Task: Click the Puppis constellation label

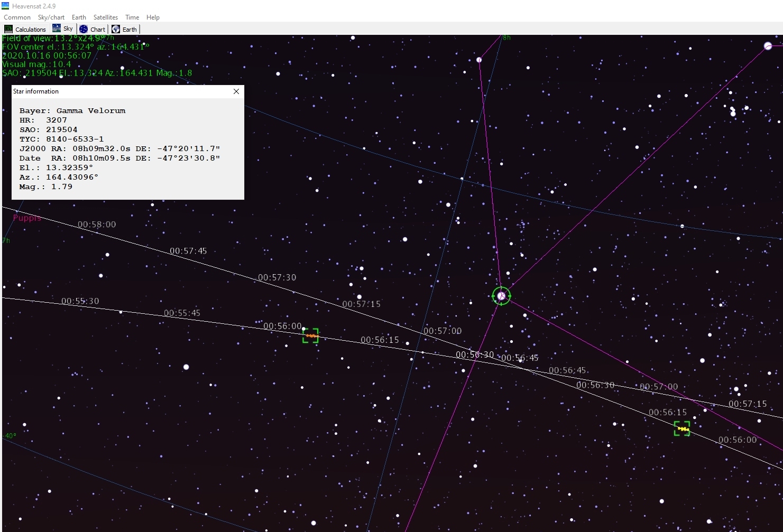Action: coord(27,218)
